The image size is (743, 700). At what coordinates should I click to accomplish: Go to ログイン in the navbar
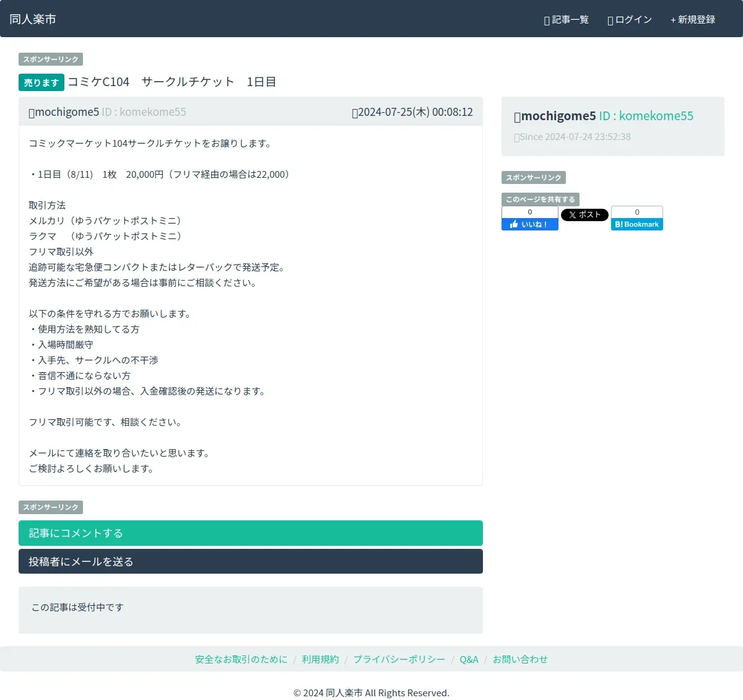pyautogui.click(x=630, y=20)
